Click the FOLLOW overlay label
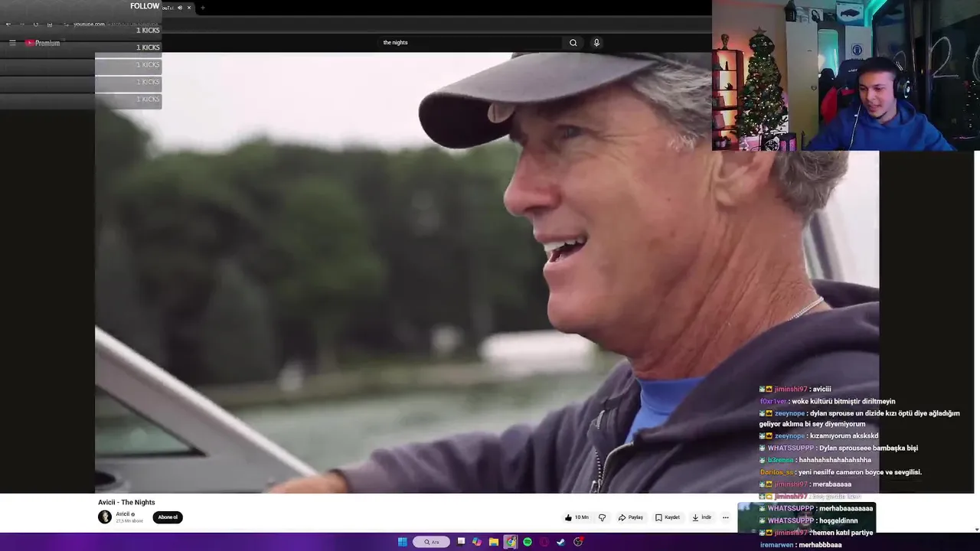 pos(145,6)
